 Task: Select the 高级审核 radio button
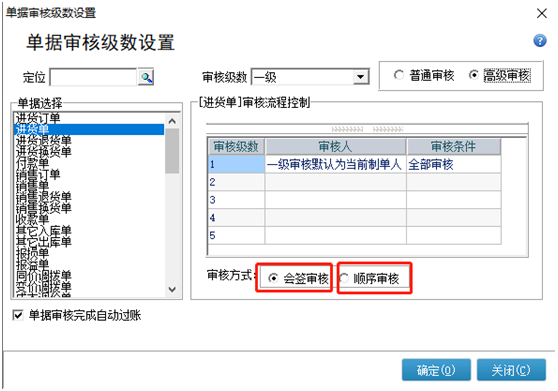coord(500,75)
